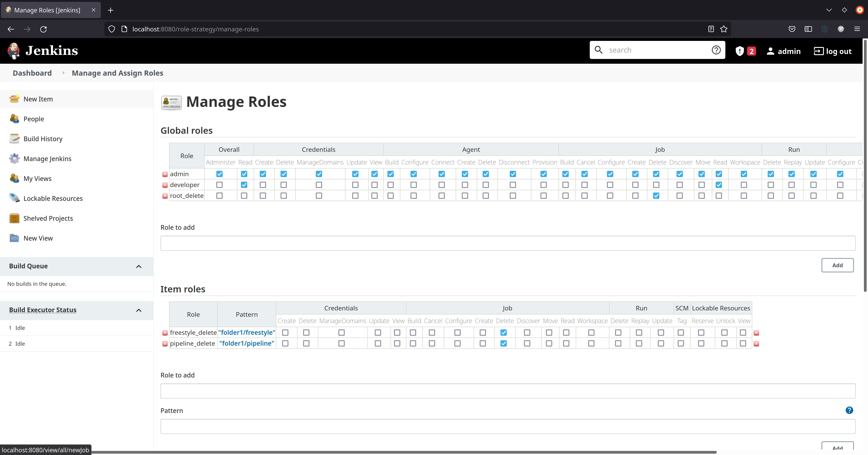Screen dimensions: 868x455
Task: Check Credentials Create for freestyle_delete role
Action: pyautogui.click(x=285, y=332)
